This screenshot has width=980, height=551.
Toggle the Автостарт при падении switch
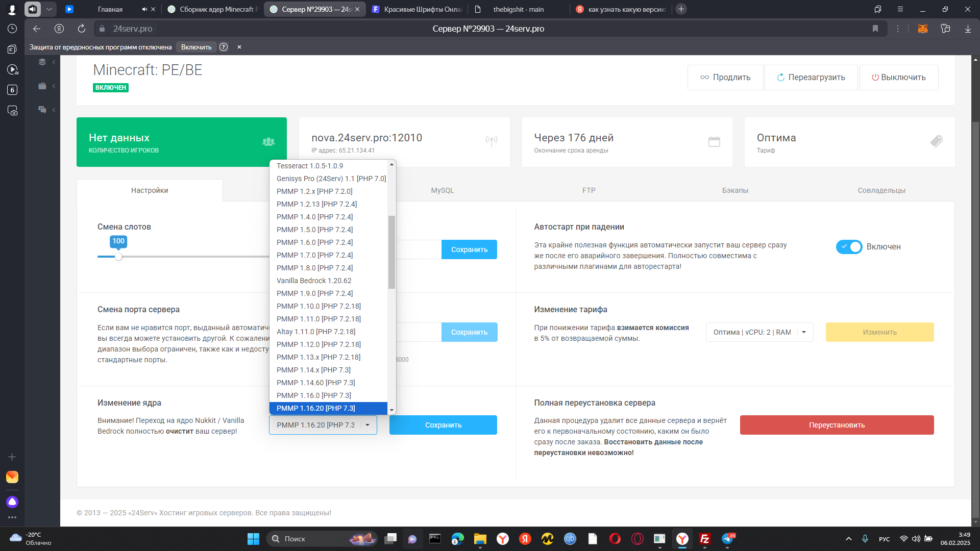pyautogui.click(x=849, y=247)
